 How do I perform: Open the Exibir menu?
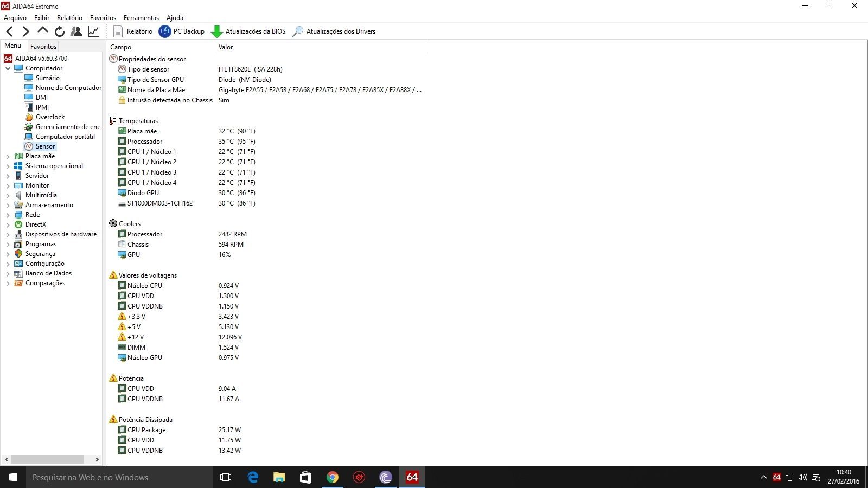[42, 18]
